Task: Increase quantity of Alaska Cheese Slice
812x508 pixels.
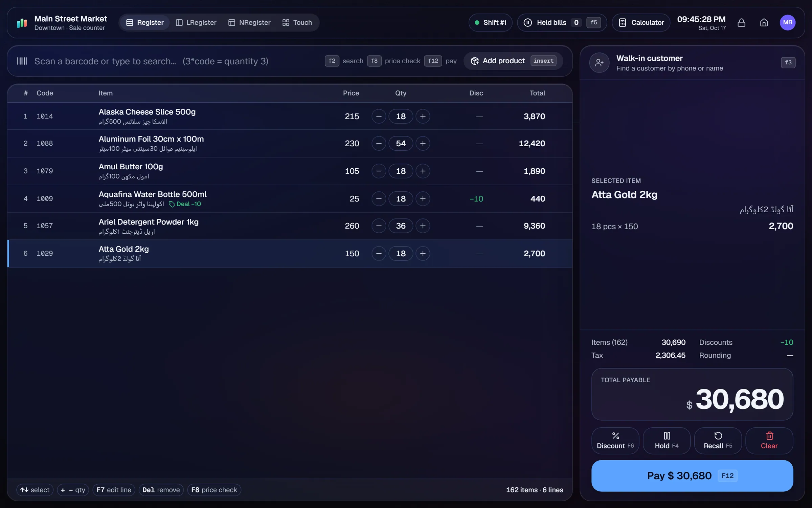Action: [423, 116]
